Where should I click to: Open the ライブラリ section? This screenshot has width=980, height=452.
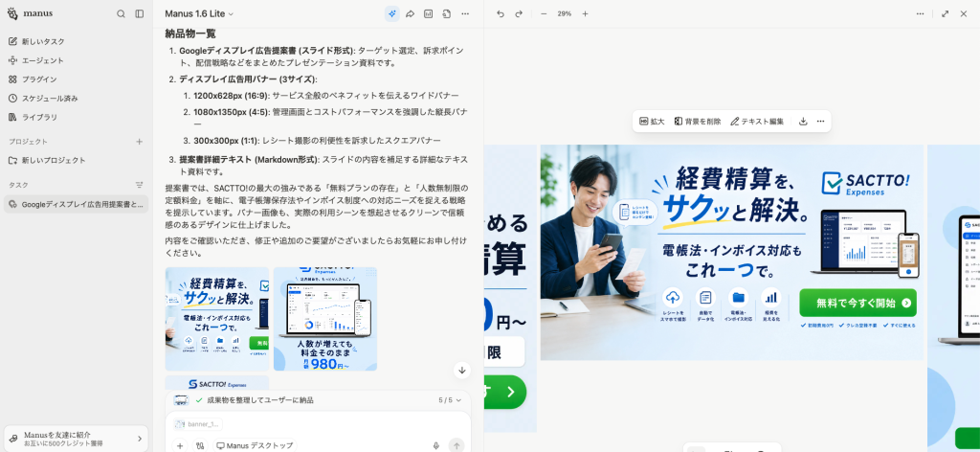[x=76, y=117]
